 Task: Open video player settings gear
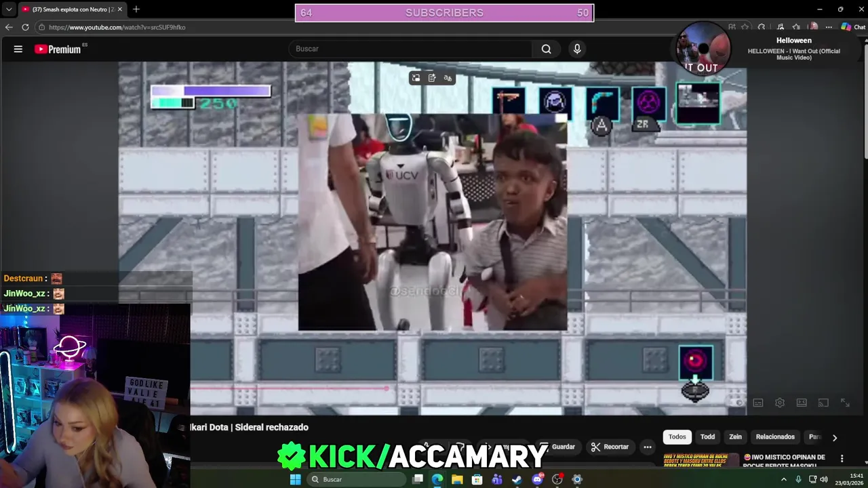tap(780, 403)
